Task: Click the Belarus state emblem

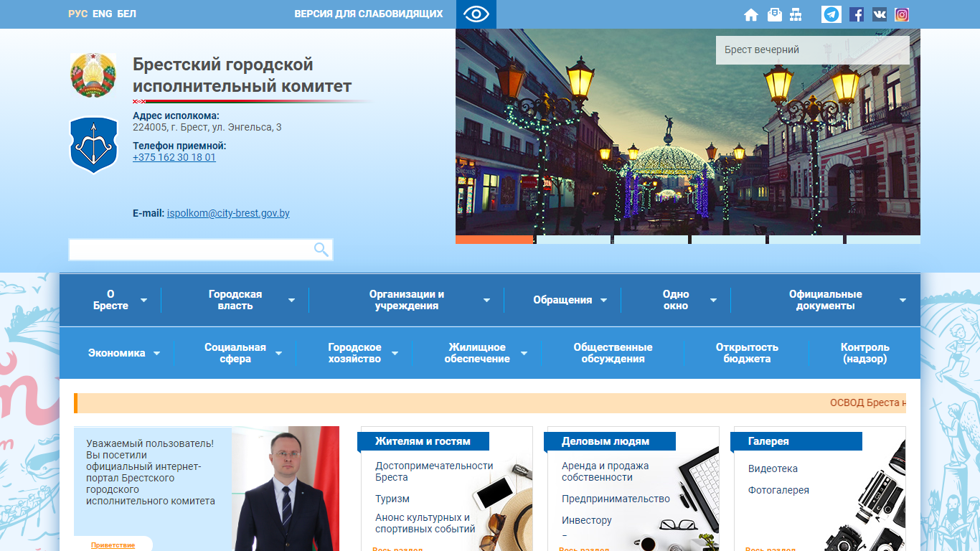Action: pyautogui.click(x=93, y=75)
